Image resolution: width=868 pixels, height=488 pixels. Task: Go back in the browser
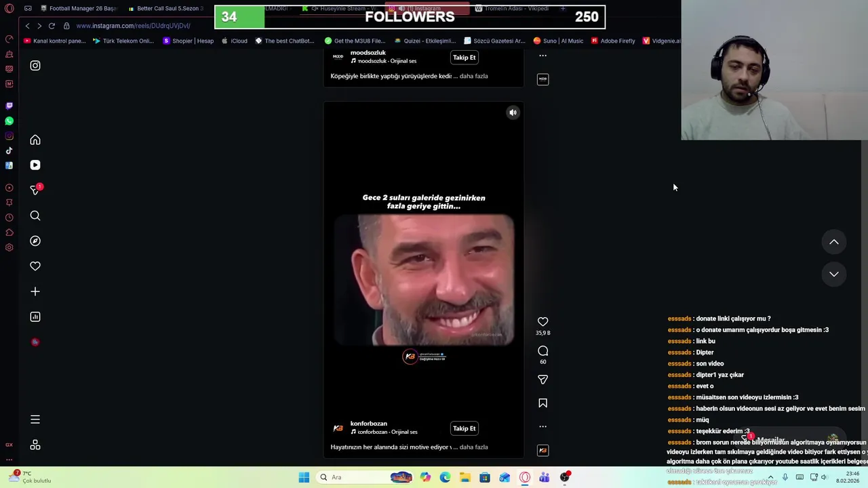pos(27,26)
